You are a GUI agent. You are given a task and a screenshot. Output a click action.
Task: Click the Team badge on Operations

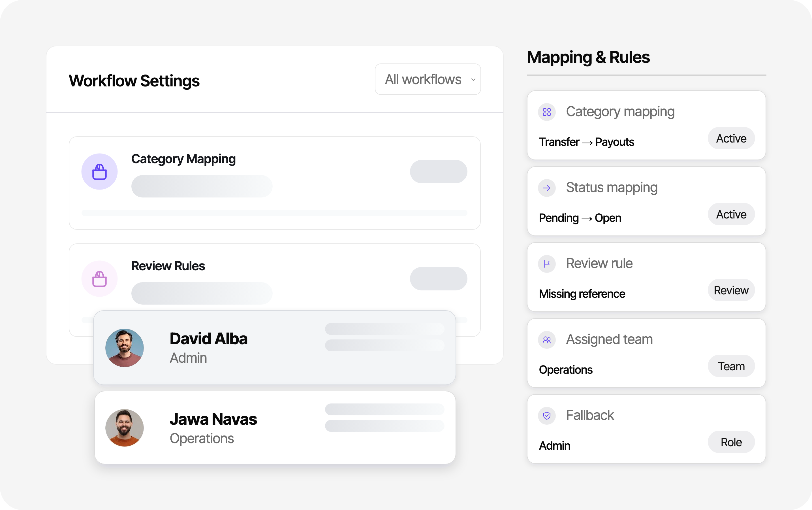pos(731,366)
